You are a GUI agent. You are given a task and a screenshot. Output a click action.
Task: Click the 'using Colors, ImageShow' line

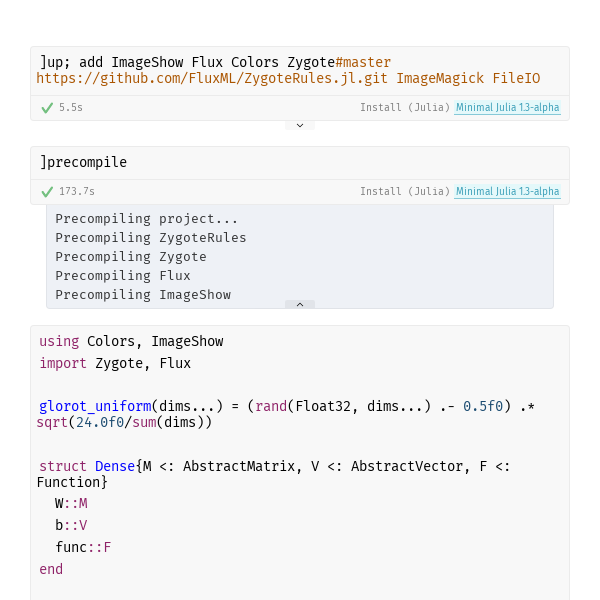[x=131, y=341]
